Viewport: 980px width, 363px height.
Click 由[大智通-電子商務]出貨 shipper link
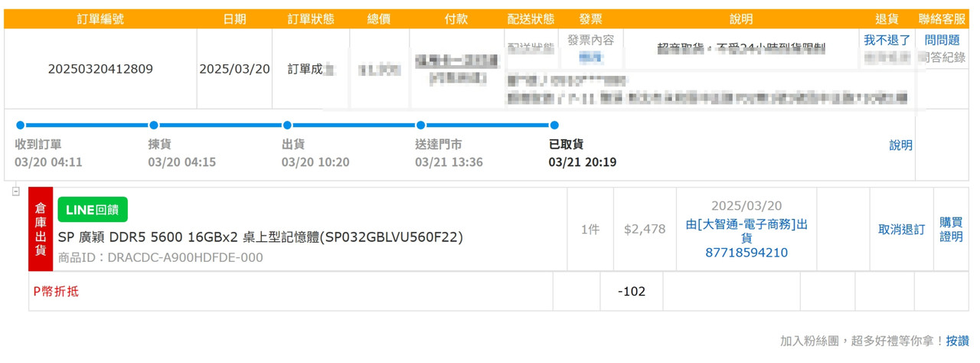click(746, 231)
